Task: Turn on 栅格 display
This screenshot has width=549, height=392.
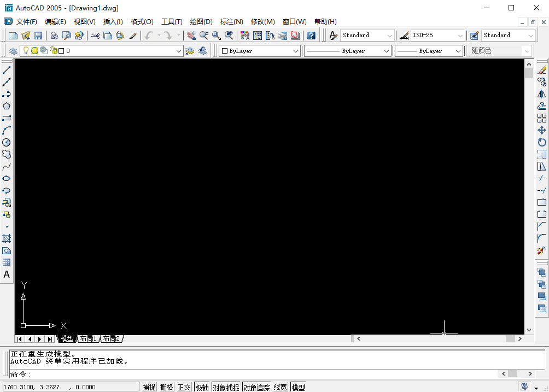Action: tap(166, 387)
